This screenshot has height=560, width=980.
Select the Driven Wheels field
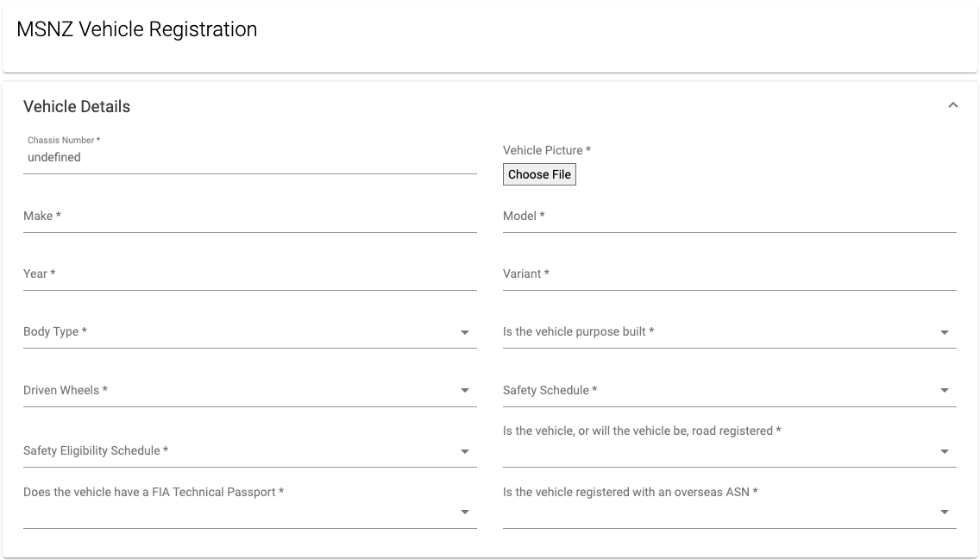coord(250,391)
